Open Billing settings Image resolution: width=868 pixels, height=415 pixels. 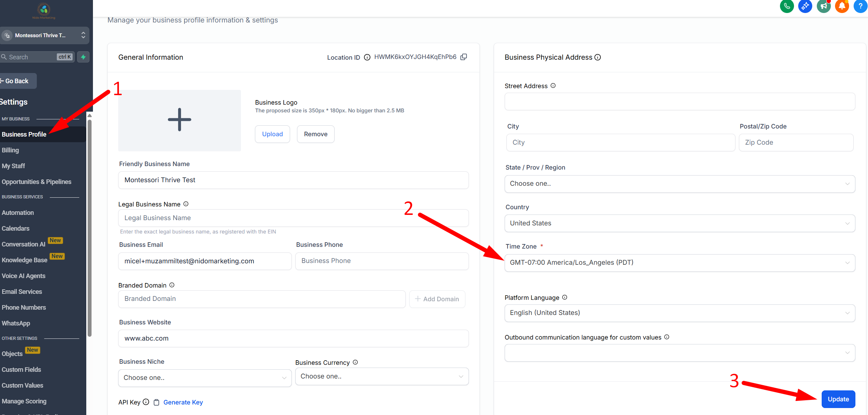(x=11, y=150)
